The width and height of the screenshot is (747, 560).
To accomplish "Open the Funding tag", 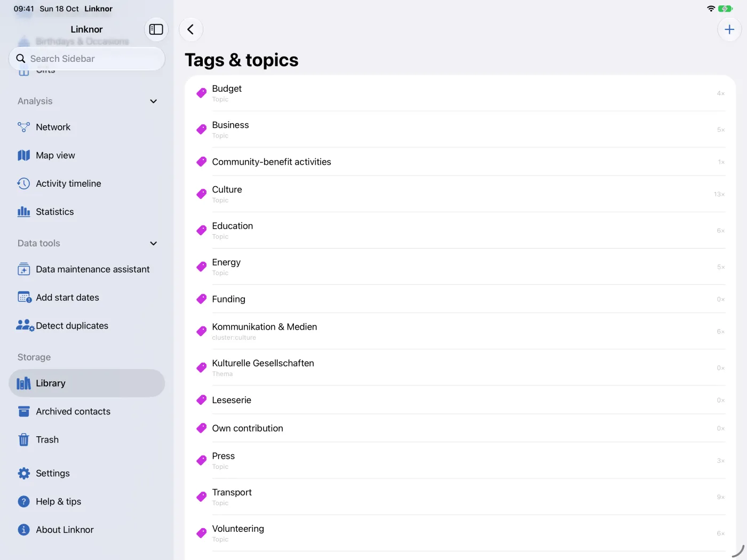I will (460, 299).
